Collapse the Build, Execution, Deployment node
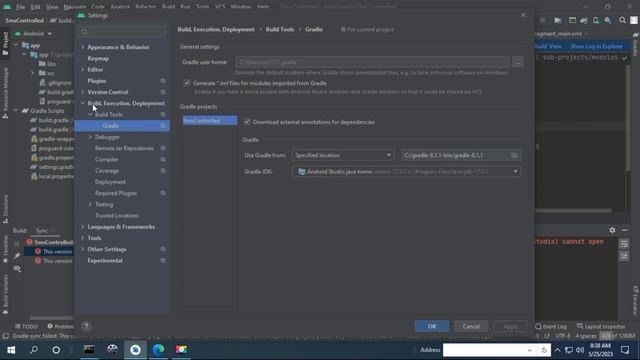This screenshot has height=360, width=640. click(x=83, y=103)
